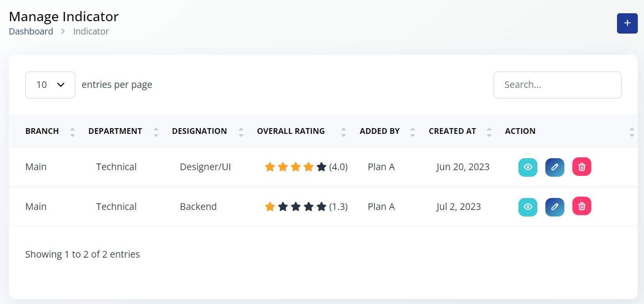Delete the Backend indicator via trash icon
The height and width of the screenshot is (304, 644).
pos(582,206)
